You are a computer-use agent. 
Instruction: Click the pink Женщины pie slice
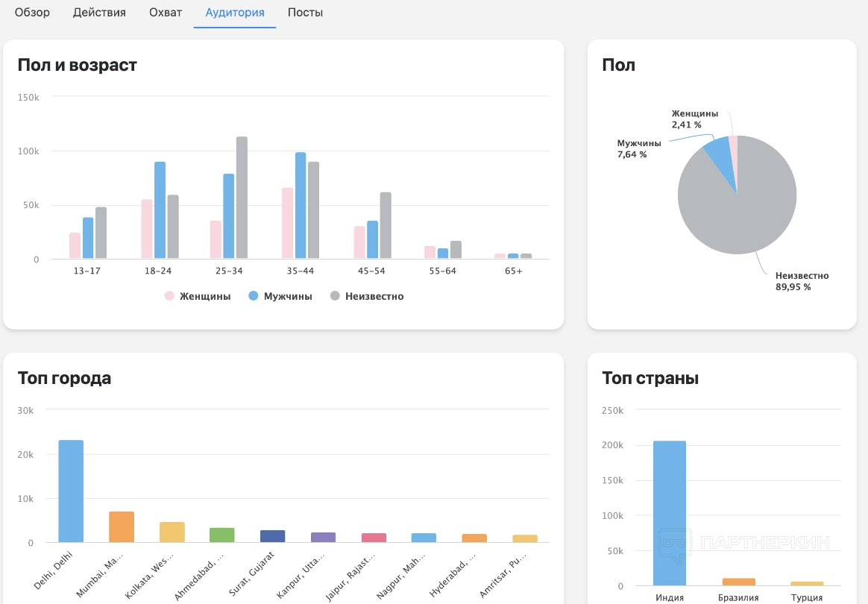734,149
